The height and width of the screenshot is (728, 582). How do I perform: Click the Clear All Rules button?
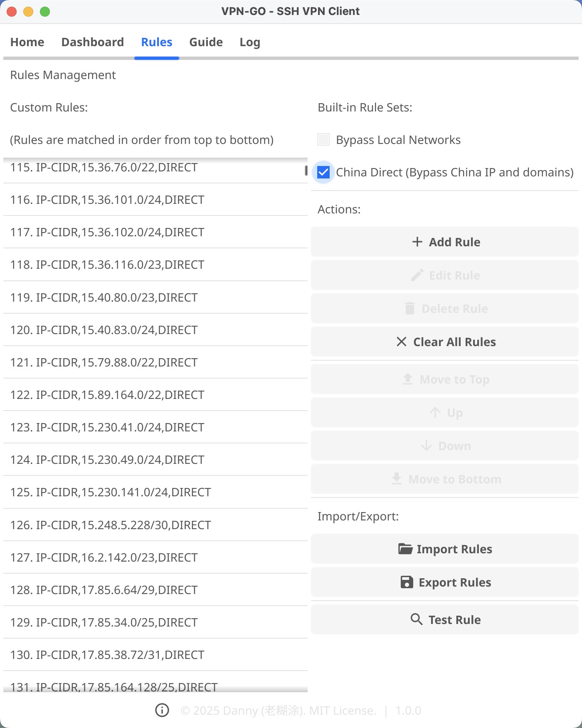tap(444, 342)
